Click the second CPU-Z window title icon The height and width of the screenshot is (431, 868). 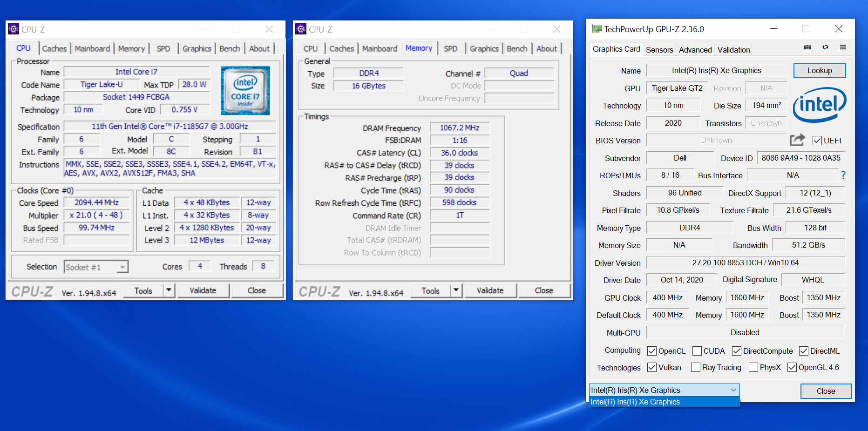301,29
